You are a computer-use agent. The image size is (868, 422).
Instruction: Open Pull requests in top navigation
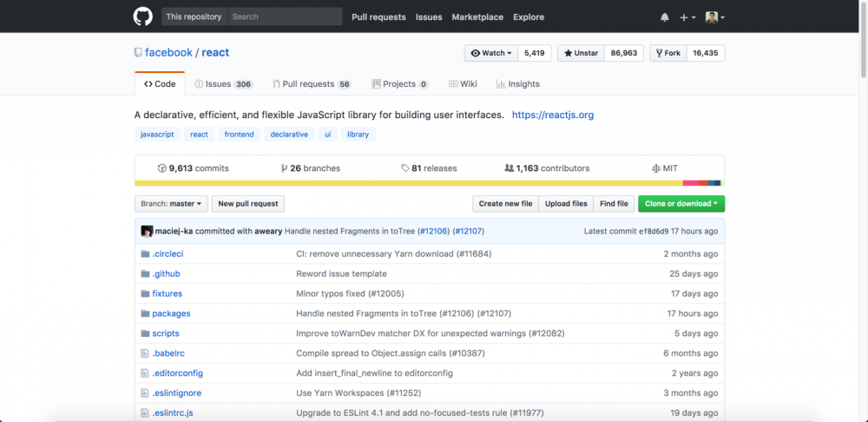pos(378,17)
